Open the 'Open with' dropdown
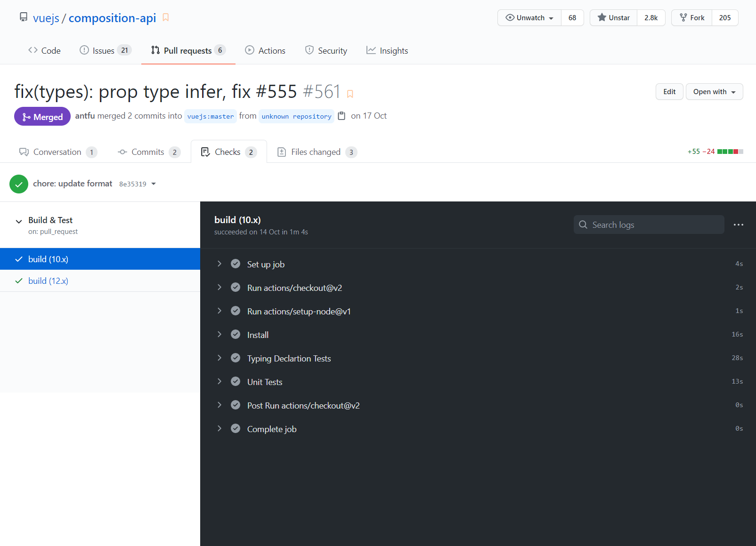 (714, 92)
